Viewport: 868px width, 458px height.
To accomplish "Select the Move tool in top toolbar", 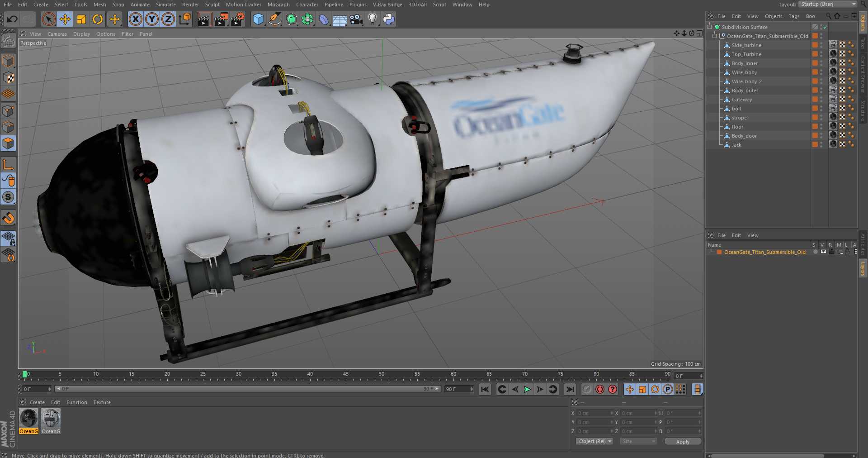I will [x=65, y=19].
